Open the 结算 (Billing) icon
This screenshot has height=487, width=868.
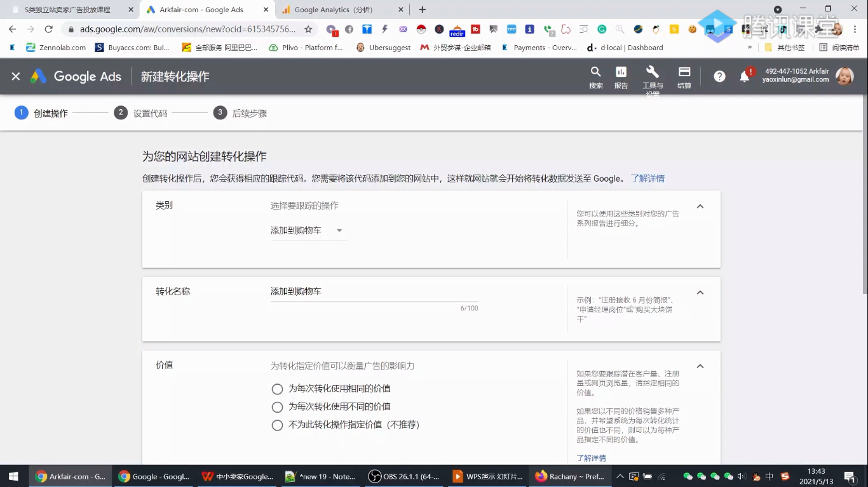684,75
